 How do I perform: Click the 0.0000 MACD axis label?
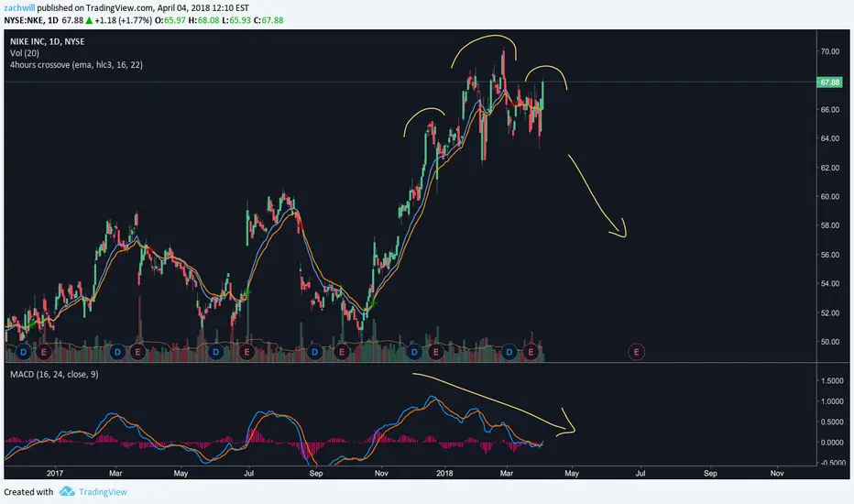[x=832, y=443]
